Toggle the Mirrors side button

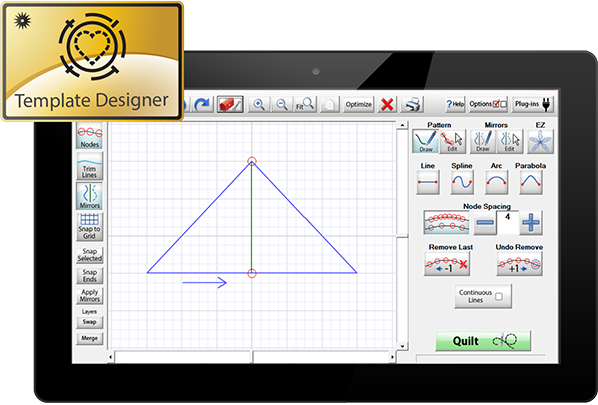point(90,196)
